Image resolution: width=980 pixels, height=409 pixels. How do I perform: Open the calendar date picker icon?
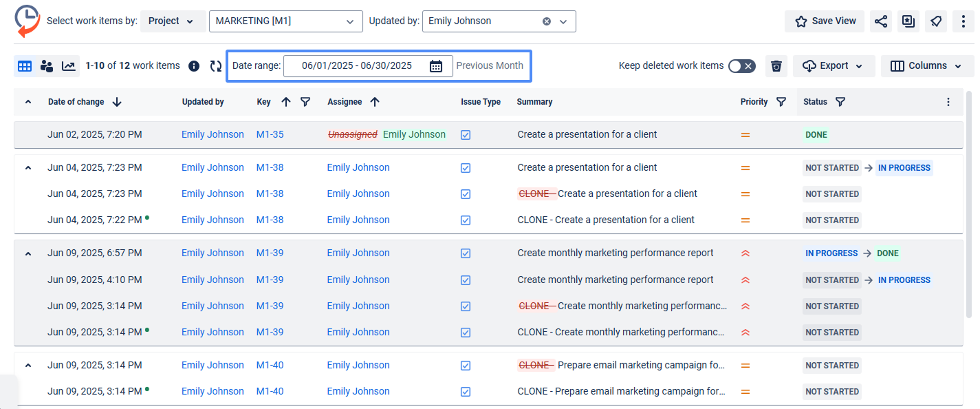pos(436,66)
